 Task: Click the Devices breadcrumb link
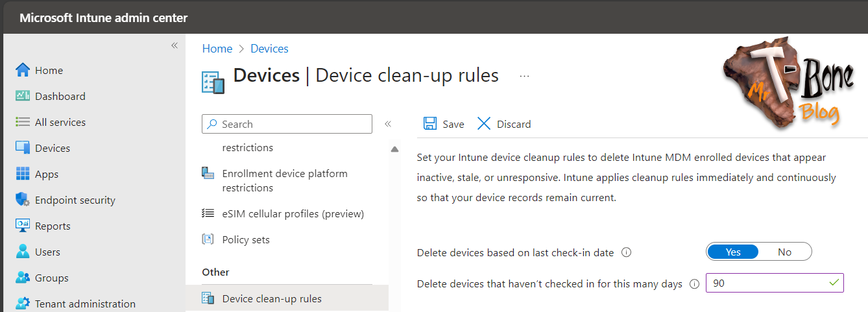click(269, 49)
